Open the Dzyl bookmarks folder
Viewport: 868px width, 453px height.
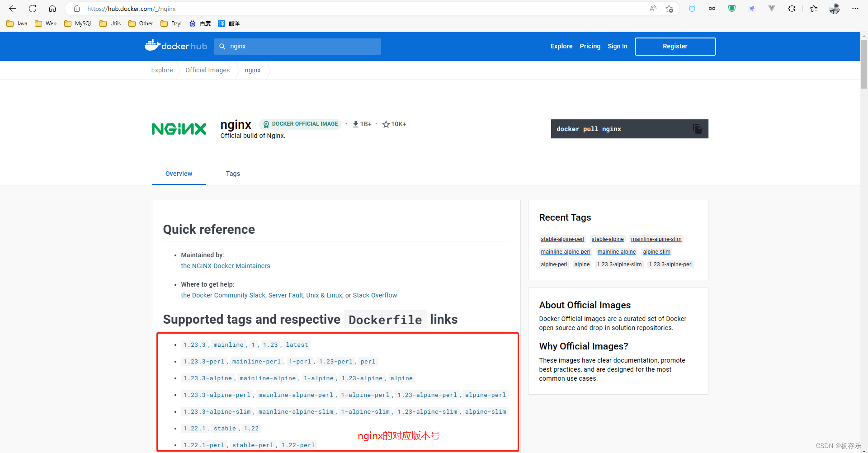click(x=171, y=24)
